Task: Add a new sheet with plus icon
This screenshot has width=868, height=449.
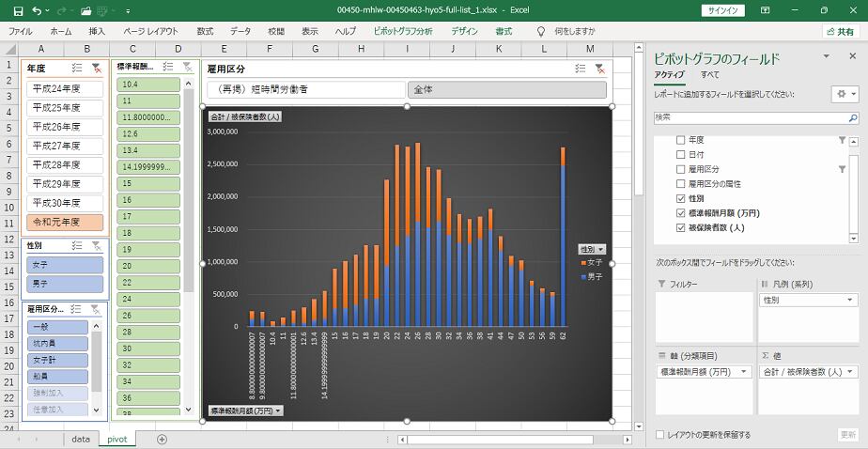Action: [162, 439]
